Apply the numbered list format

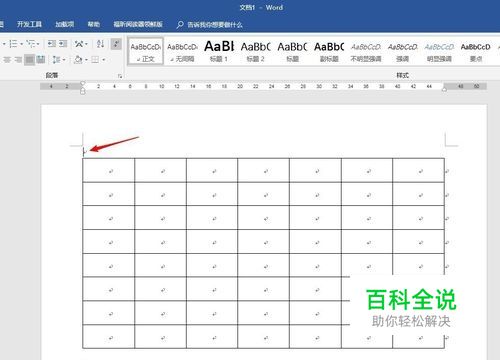pyautogui.click(x=13, y=44)
